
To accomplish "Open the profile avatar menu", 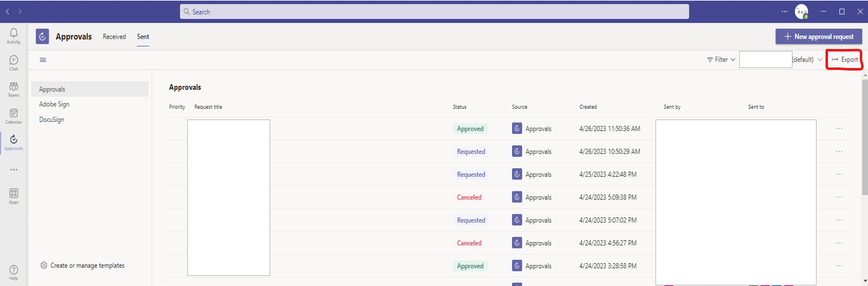I will point(801,11).
